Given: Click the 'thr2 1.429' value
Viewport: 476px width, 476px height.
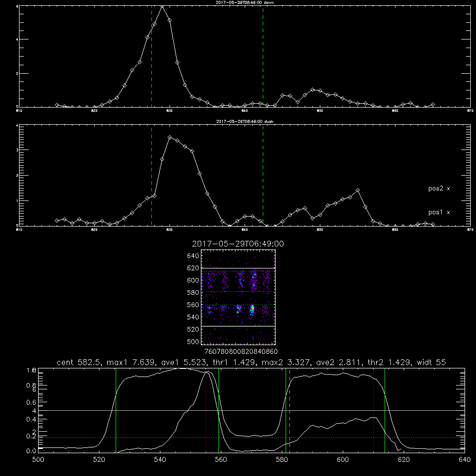Looking at the screenshot, I should (390, 362).
